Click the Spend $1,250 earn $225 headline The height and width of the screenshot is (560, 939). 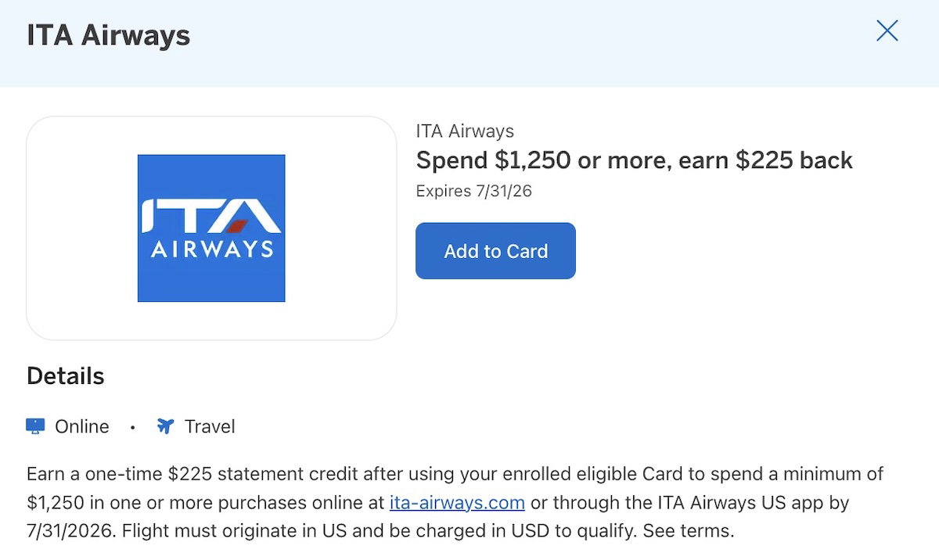tap(635, 160)
